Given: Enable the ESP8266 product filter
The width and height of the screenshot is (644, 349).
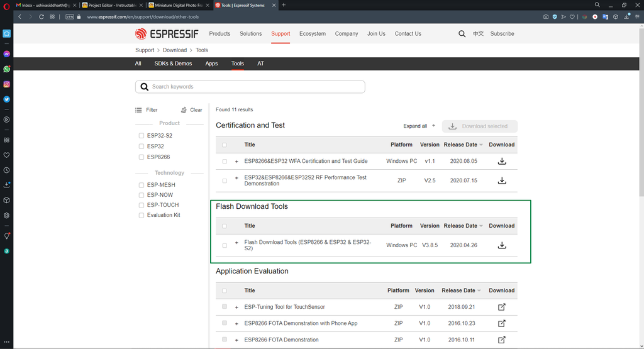Looking at the screenshot, I should tap(142, 157).
